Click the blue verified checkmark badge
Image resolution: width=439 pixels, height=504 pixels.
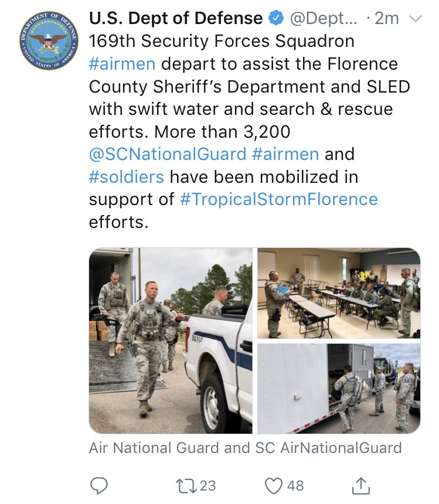pyautogui.click(x=276, y=18)
